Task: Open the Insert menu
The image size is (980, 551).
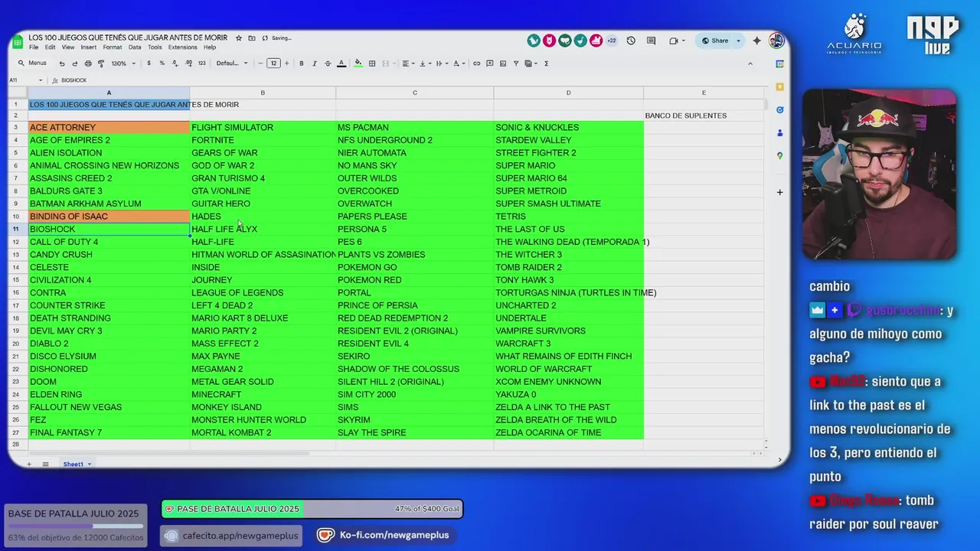Action: pyautogui.click(x=89, y=47)
